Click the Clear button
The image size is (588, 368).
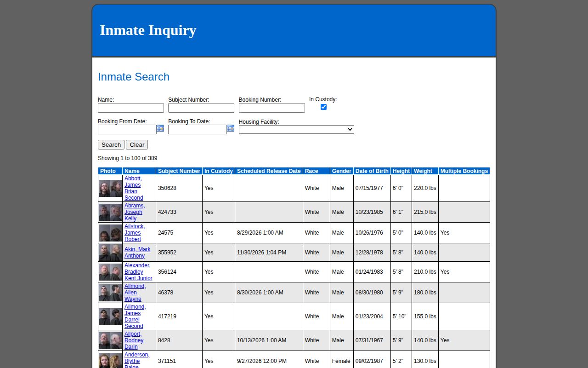coord(137,145)
